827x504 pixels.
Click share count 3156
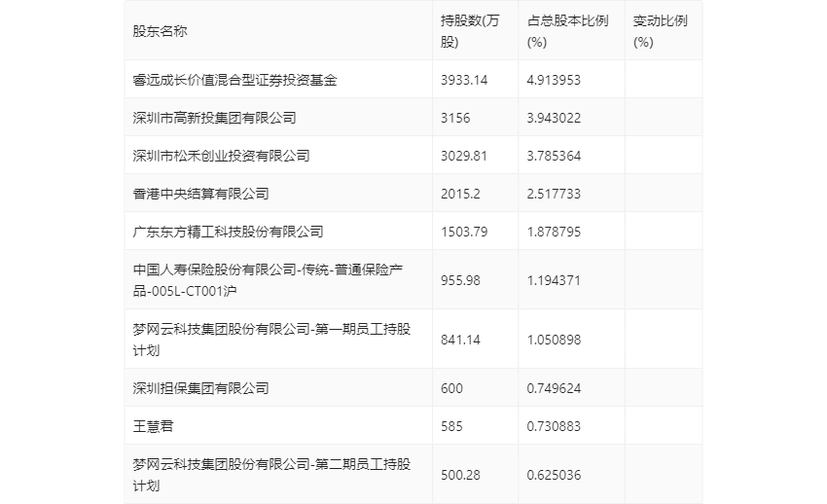(x=455, y=118)
